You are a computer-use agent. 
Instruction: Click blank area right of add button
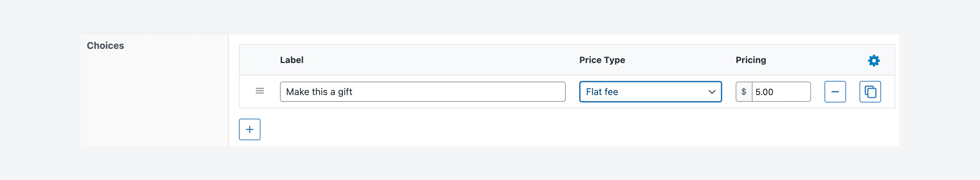pos(571,129)
